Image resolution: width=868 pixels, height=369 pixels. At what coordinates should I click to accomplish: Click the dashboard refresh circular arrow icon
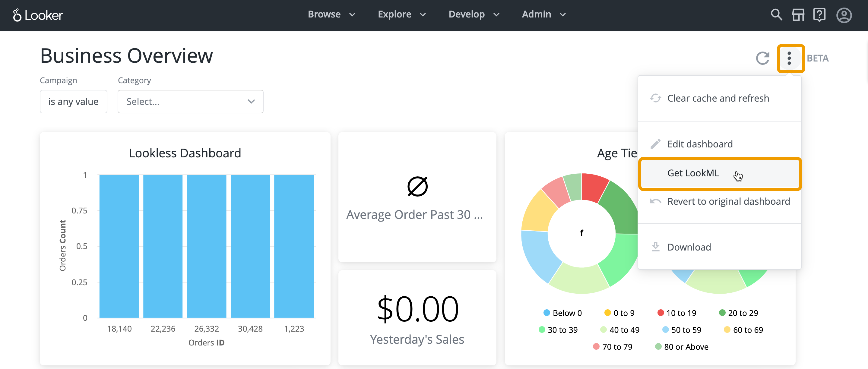pos(762,58)
